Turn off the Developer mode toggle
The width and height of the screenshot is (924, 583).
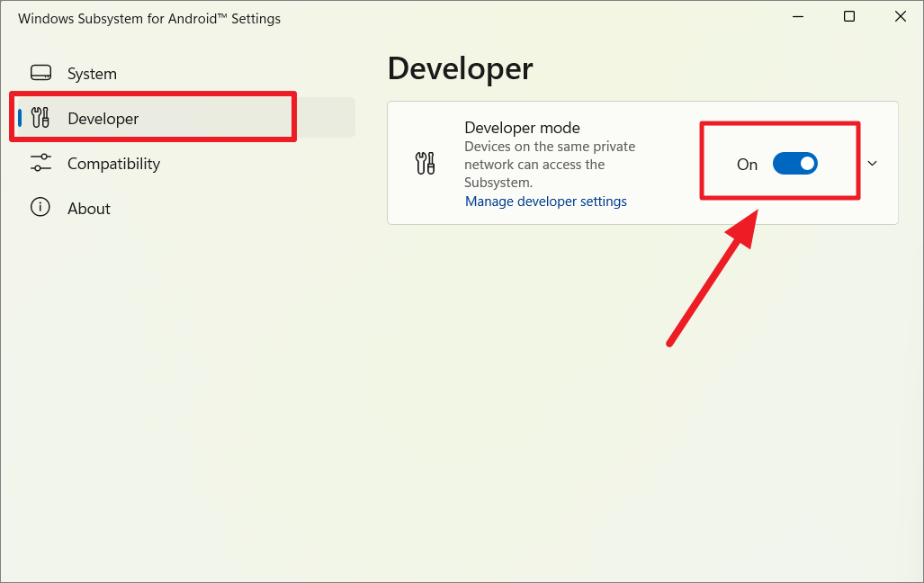click(795, 163)
